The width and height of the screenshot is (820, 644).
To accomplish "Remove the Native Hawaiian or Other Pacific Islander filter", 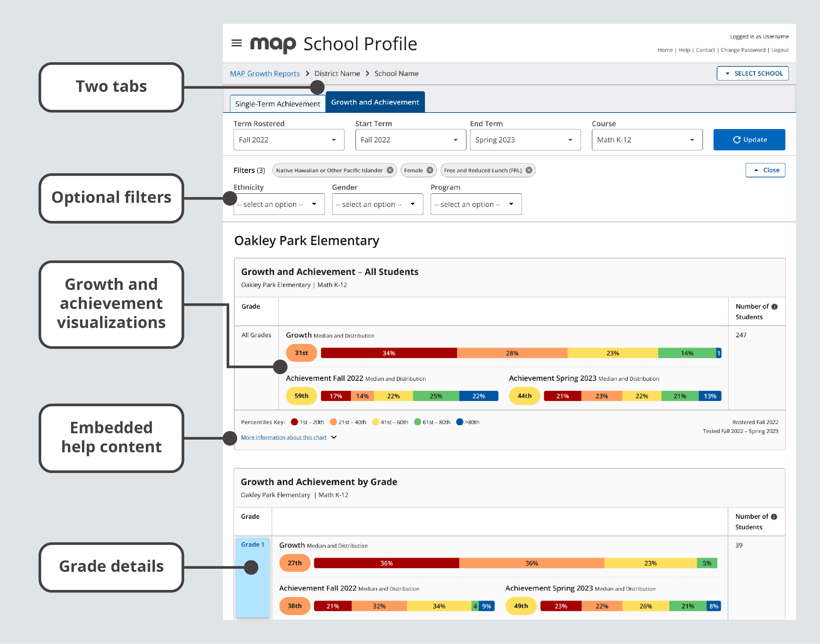I will [x=390, y=170].
